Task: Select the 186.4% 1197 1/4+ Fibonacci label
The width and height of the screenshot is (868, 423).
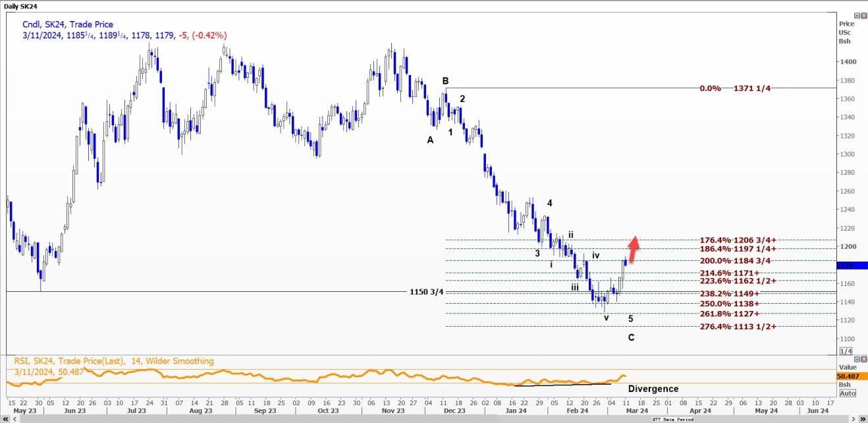Action: click(x=739, y=249)
